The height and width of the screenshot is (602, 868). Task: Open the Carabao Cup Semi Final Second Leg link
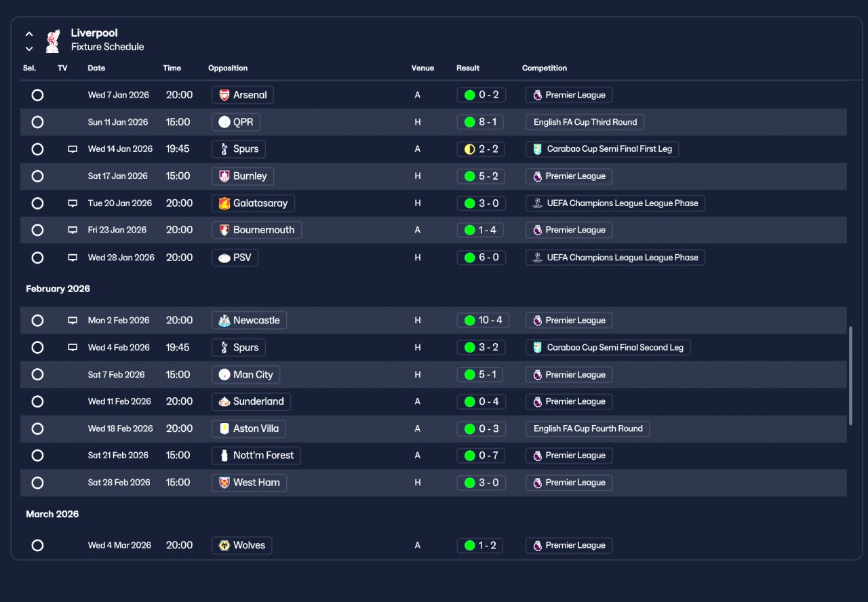pos(608,348)
